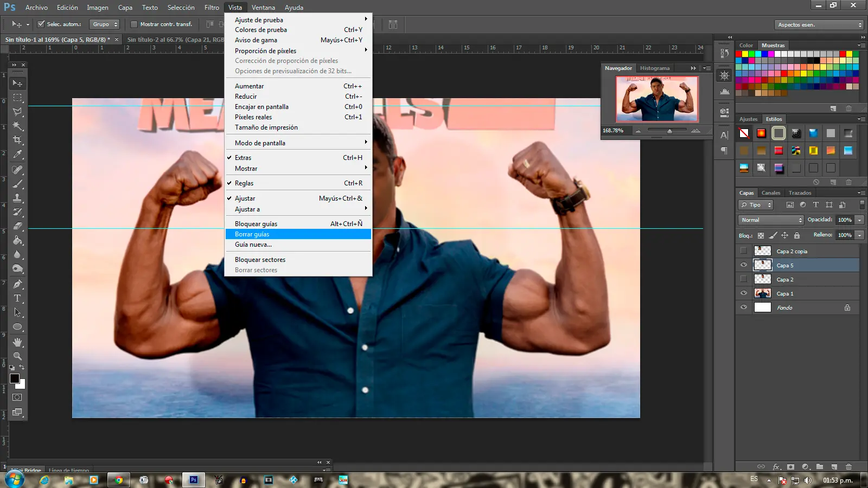Select the Eyedropper tool
This screenshot has width=868, height=488.
click(17, 155)
